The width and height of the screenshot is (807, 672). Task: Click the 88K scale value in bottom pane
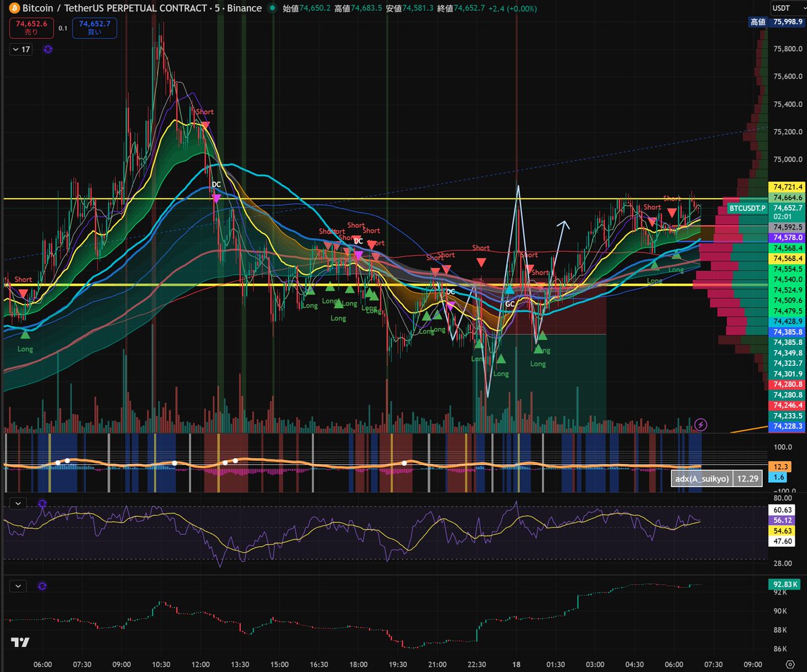781,630
